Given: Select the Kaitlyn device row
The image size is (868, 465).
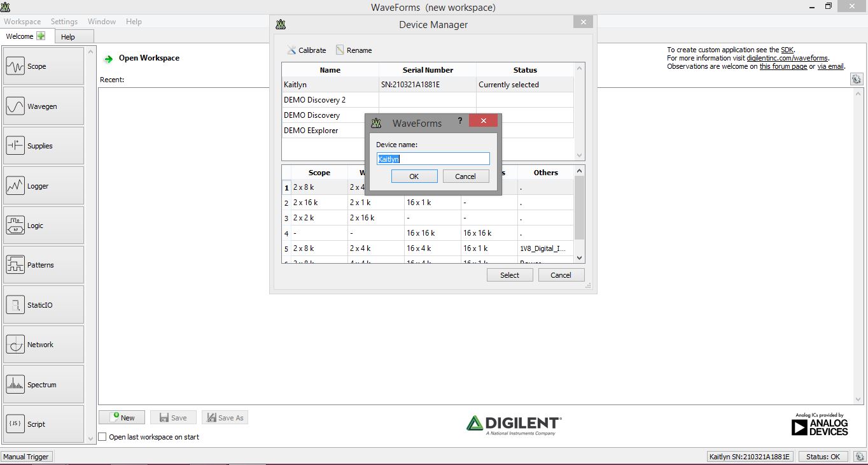Looking at the screenshot, I should (428, 85).
